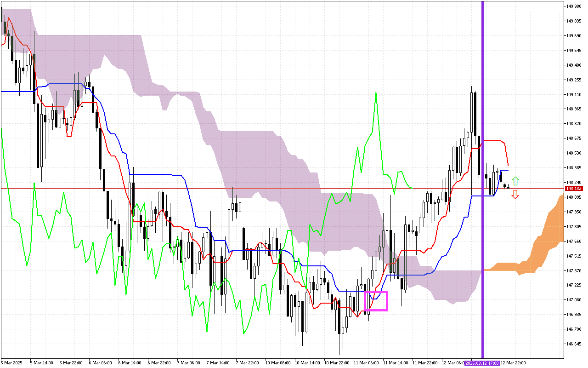Click the 12 Mar 22:00 time label
This screenshot has height=368, width=588.
[513, 363]
